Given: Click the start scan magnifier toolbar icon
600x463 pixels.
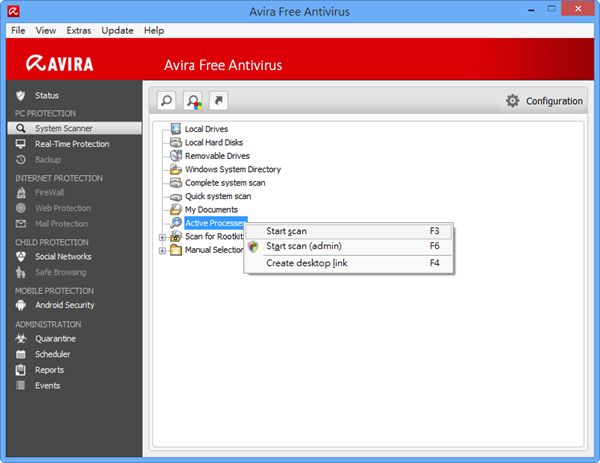Looking at the screenshot, I should pyautogui.click(x=167, y=101).
